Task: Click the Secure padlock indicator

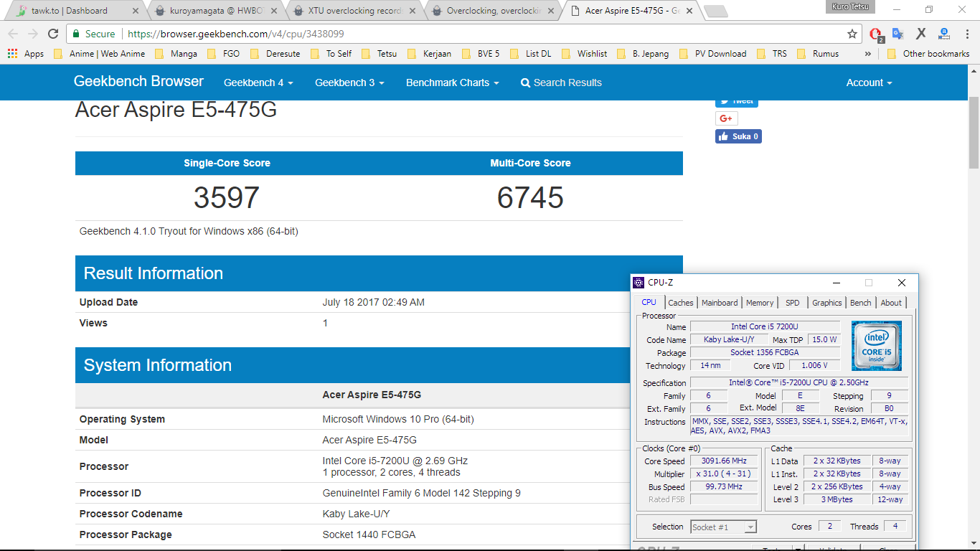Action: (94, 34)
